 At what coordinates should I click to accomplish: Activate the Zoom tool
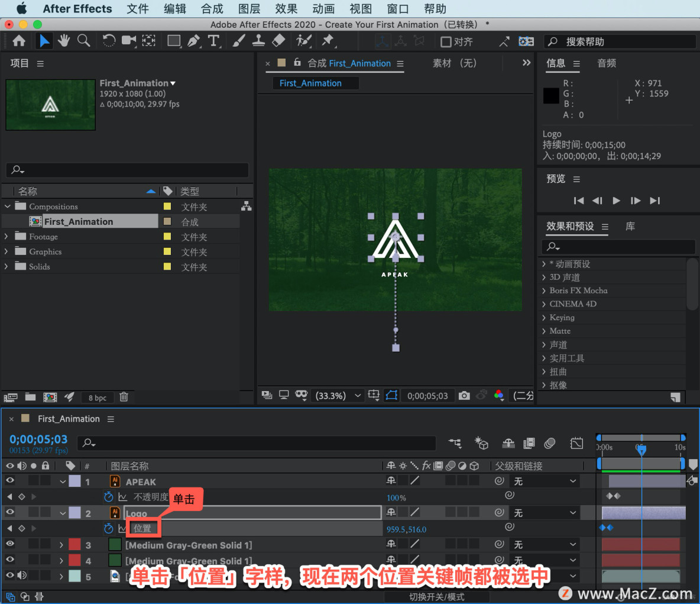[83, 41]
